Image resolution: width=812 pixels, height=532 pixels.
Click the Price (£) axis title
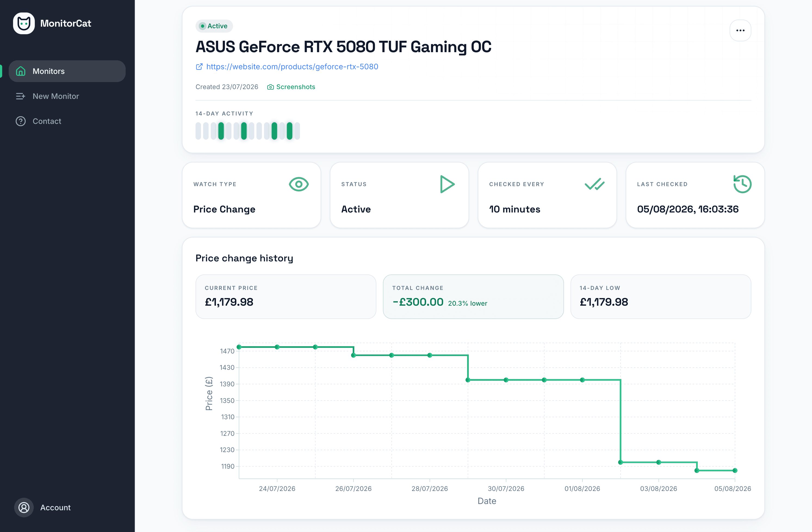coord(209,394)
